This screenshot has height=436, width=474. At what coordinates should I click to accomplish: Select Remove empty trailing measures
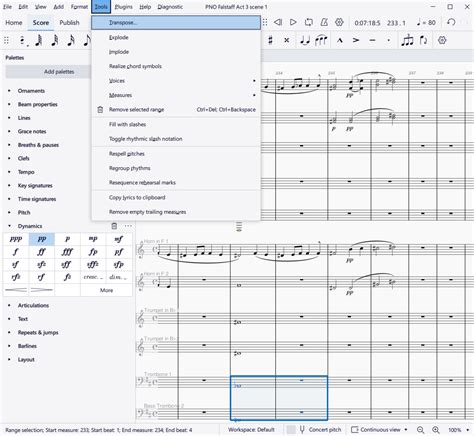(x=176, y=212)
